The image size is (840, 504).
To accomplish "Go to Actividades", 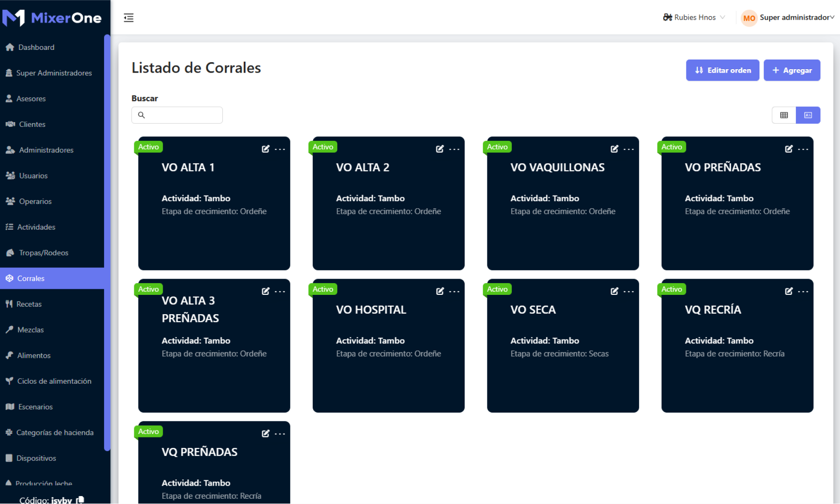I will 52,227.
